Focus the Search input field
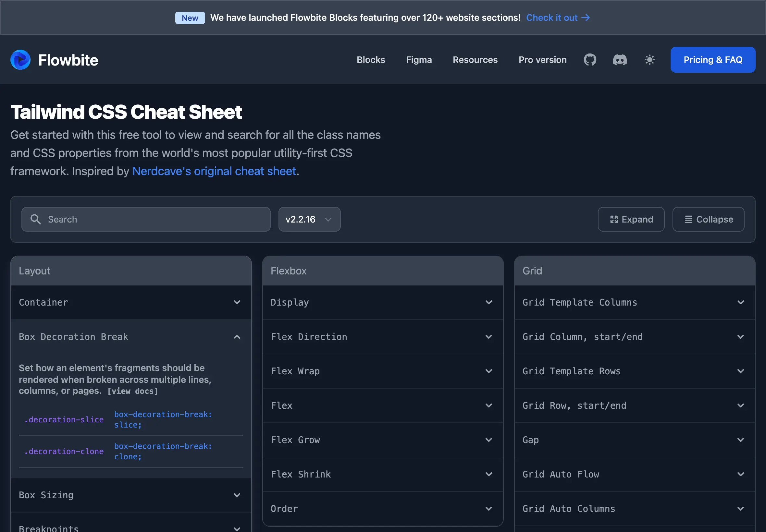This screenshot has height=532, width=766. (146, 219)
